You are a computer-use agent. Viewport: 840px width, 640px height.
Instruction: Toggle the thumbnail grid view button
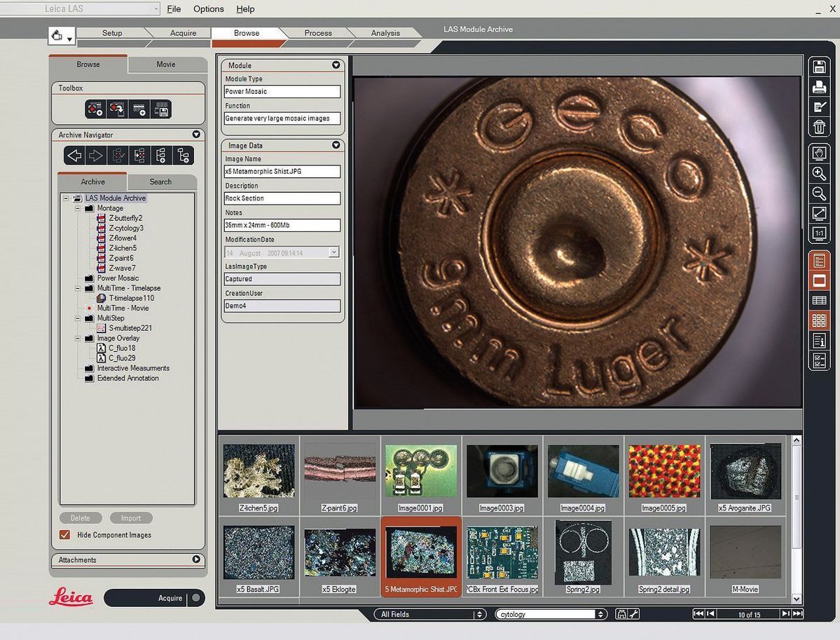818,320
